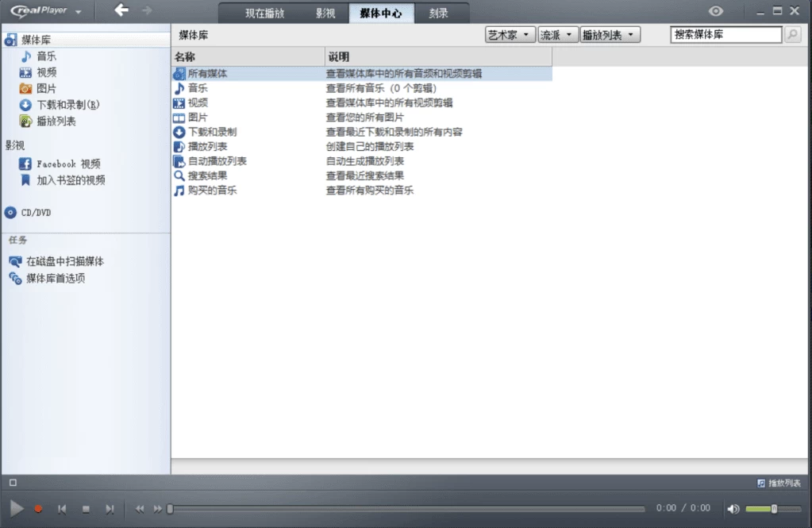Screen dimensions: 812x528
Task: Click the red Record button
Action: (x=38, y=509)
